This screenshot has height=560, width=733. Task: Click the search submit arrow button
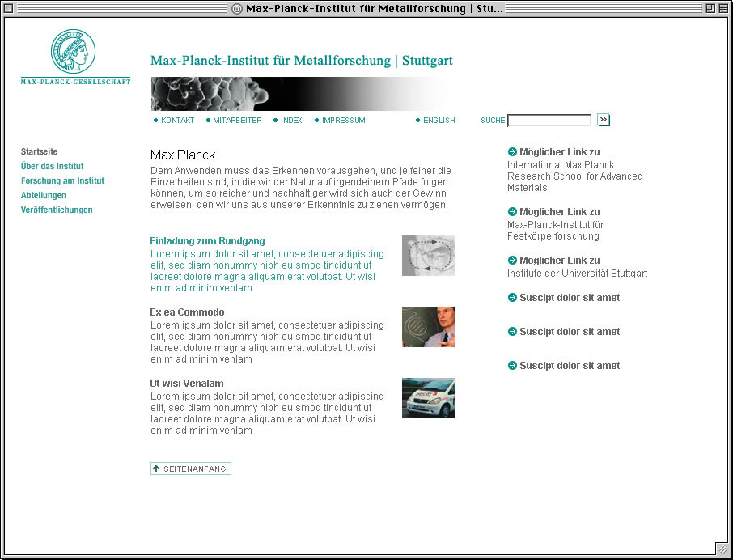coord(604,120)
